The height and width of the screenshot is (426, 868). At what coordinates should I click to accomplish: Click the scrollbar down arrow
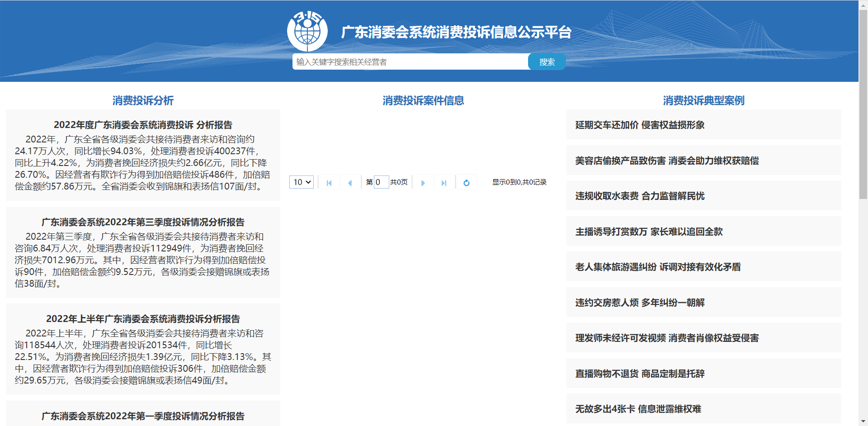click(x=863, y=421)
